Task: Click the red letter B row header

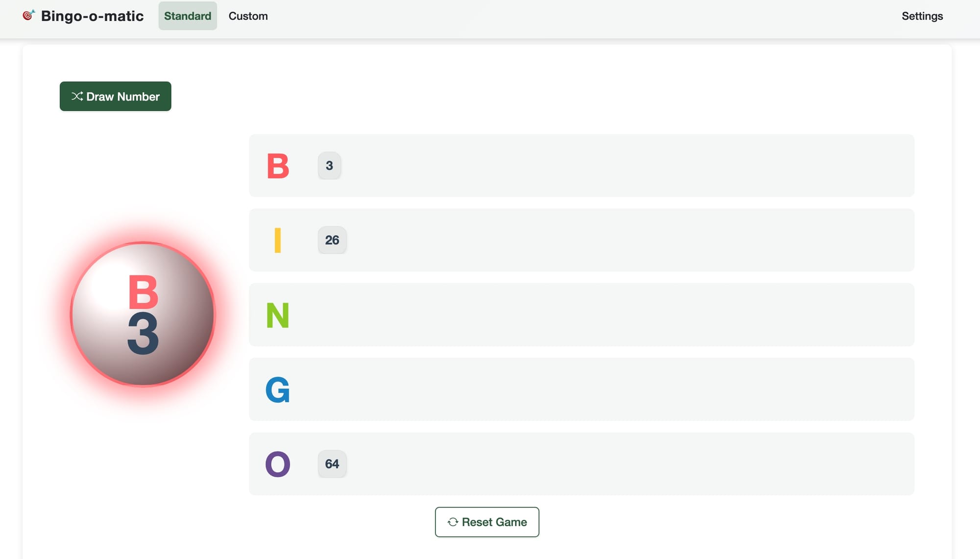Action: (x=278, y=166)
